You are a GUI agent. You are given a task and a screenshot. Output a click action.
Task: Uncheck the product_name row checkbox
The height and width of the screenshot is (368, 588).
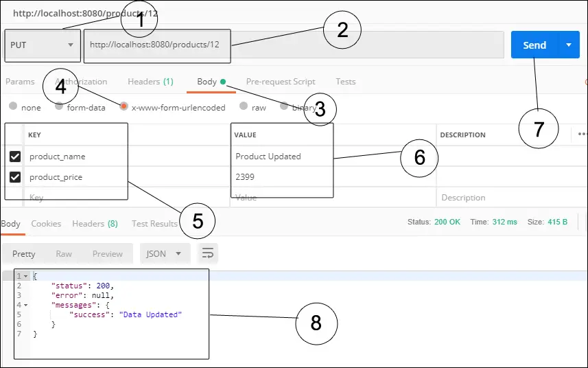click(x=15, y=157)
